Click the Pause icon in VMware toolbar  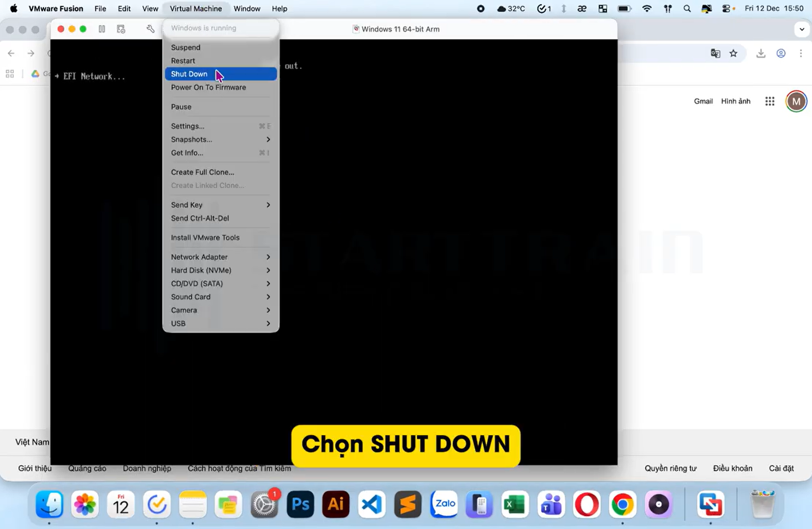pyautogui.click(x=102, y=29)
